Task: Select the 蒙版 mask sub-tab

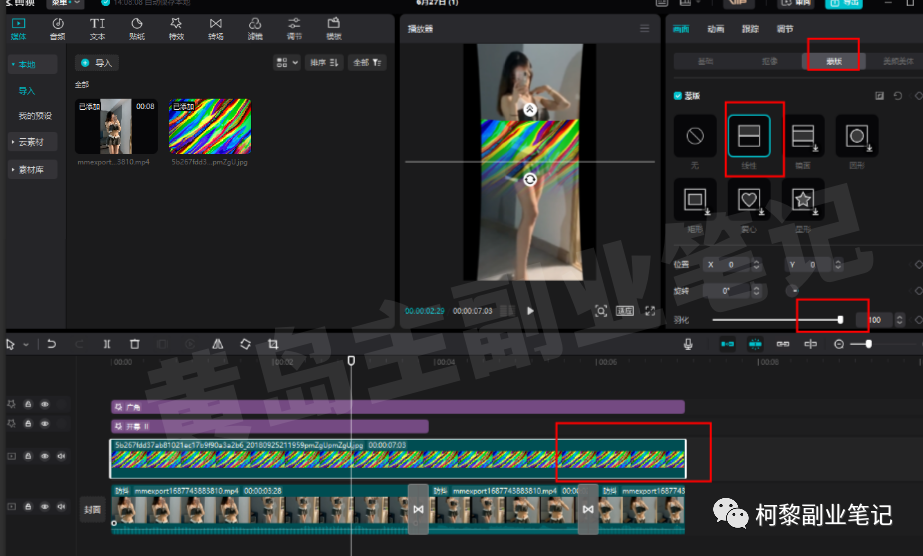Action: click(x=834, y=61)
